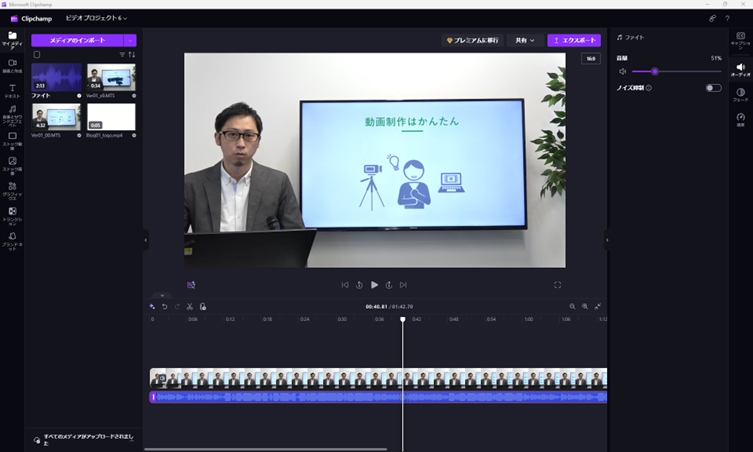Dismiss the media uploaded notification
This screenshot has height=452, width=753.
click(132, 440)
